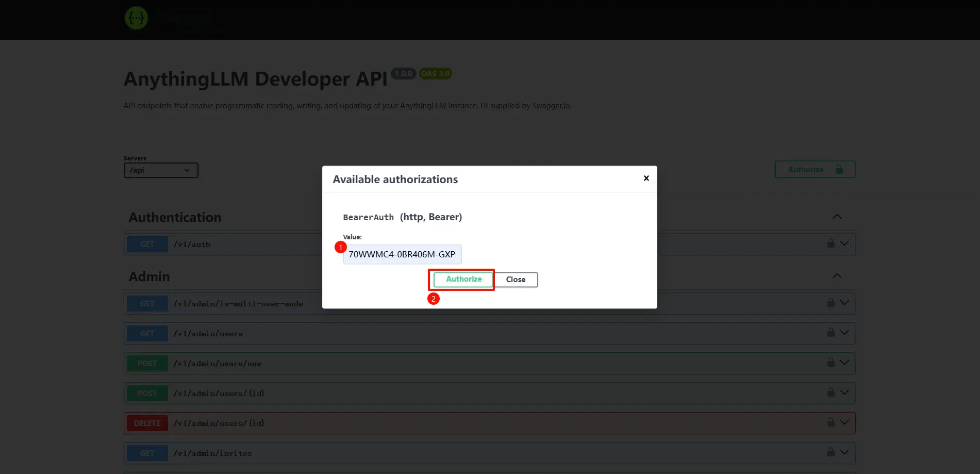The height and width of the screenshot is (474, 980).
Task: Expand GET /v1/auth row chevron
Action: 844,243
